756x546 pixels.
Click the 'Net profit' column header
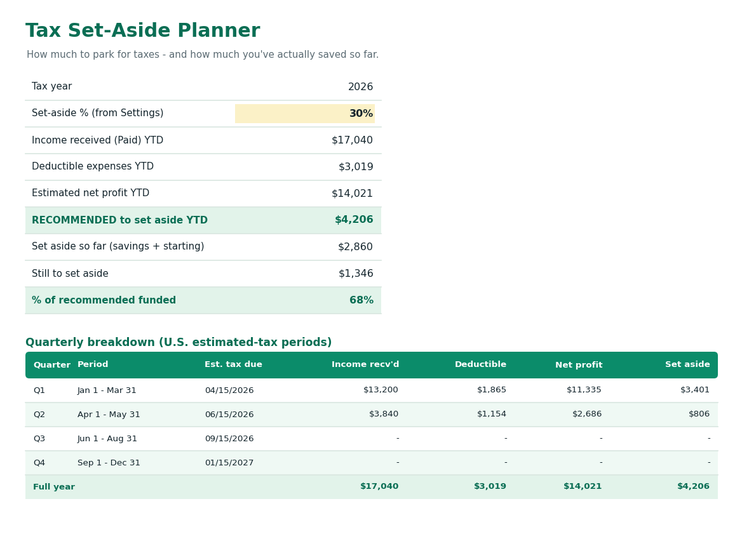click(579, 365)
